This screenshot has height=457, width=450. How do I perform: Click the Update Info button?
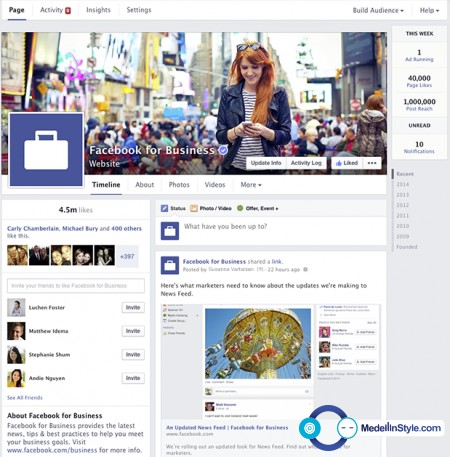(x=266, y=163)
